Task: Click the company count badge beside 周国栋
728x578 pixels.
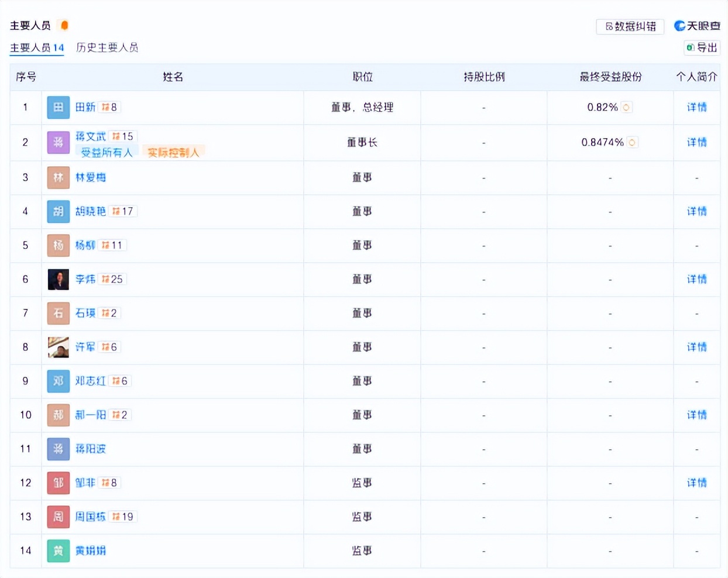Action: tap(123, 517)
